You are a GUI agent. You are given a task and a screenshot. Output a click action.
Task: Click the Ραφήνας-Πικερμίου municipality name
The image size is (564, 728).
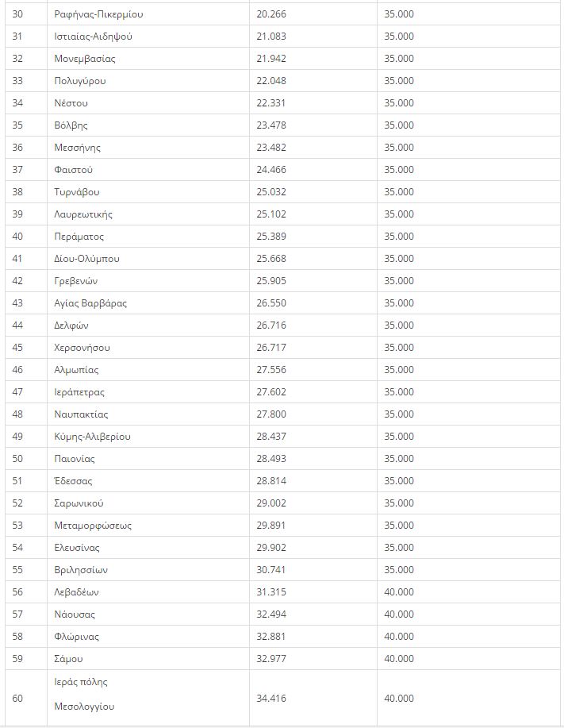coord(98,14)
